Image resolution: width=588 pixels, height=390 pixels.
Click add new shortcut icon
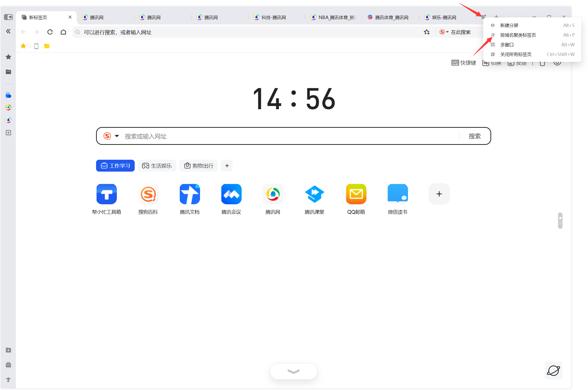[x=439, y=194]
